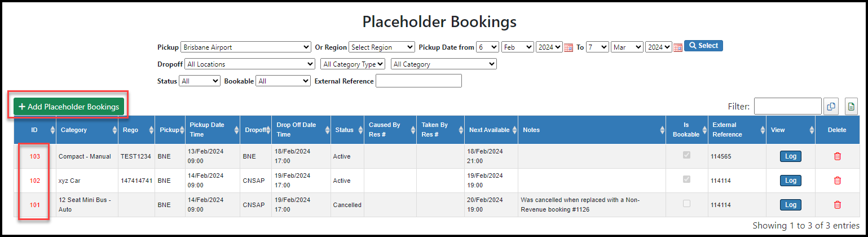
Task: Click the copy icon beside Filter
Action: coord(831,106)
